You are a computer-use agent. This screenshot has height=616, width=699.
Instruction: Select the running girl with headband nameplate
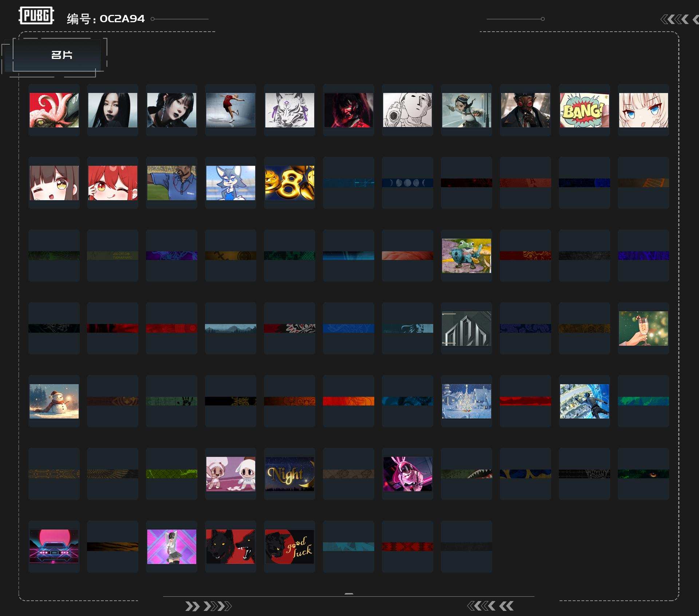[x=466, y=110]
